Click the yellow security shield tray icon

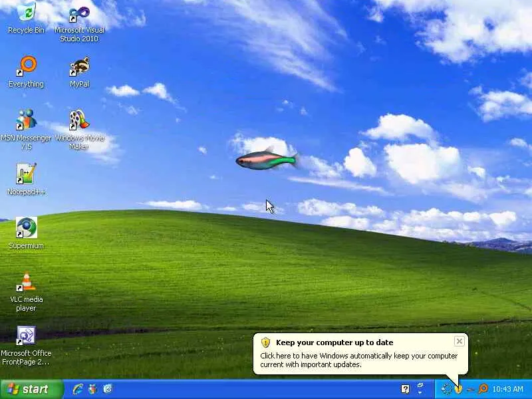point(458,389)
